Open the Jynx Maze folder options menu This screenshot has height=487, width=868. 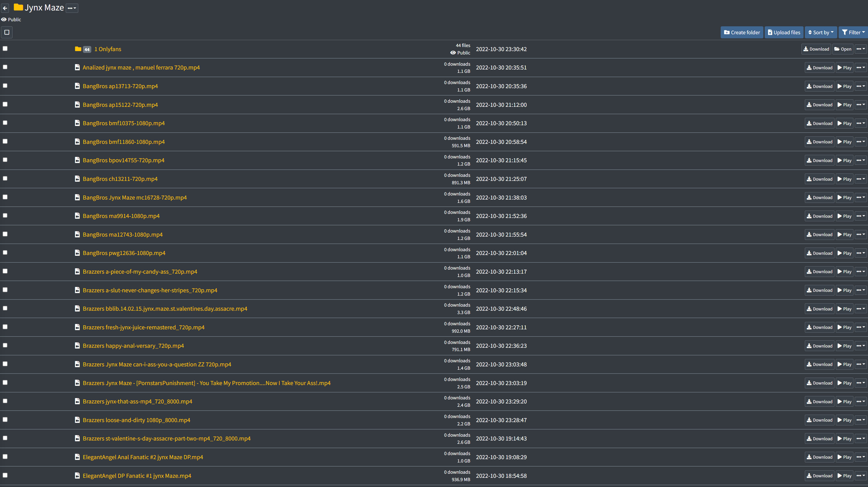point(72,8)
